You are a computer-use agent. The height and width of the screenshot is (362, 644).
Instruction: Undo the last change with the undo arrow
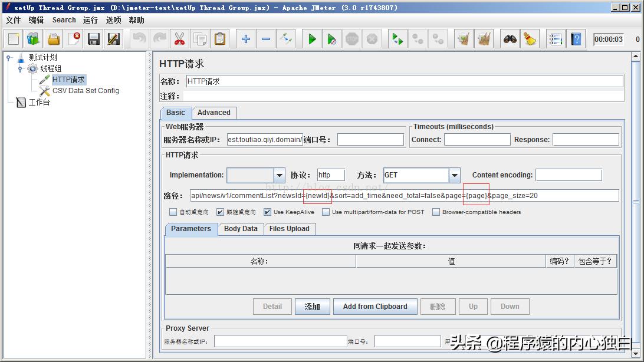(x=140, y=38)
